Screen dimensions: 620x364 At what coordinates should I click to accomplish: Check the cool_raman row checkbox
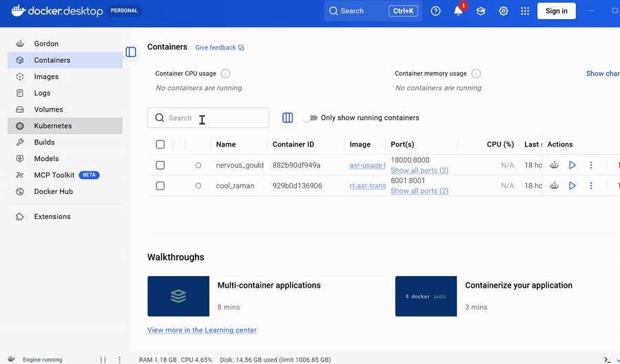click(x=160, y=186)
